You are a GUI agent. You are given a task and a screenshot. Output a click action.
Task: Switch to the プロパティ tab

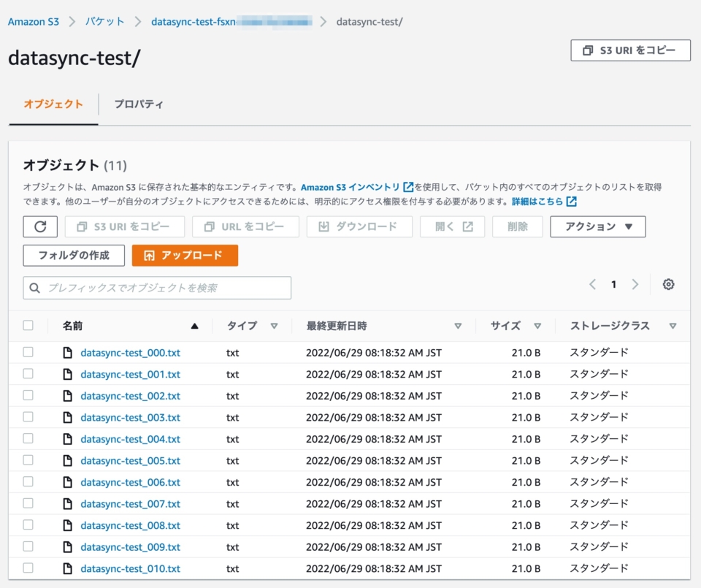[x=140, y=105]
